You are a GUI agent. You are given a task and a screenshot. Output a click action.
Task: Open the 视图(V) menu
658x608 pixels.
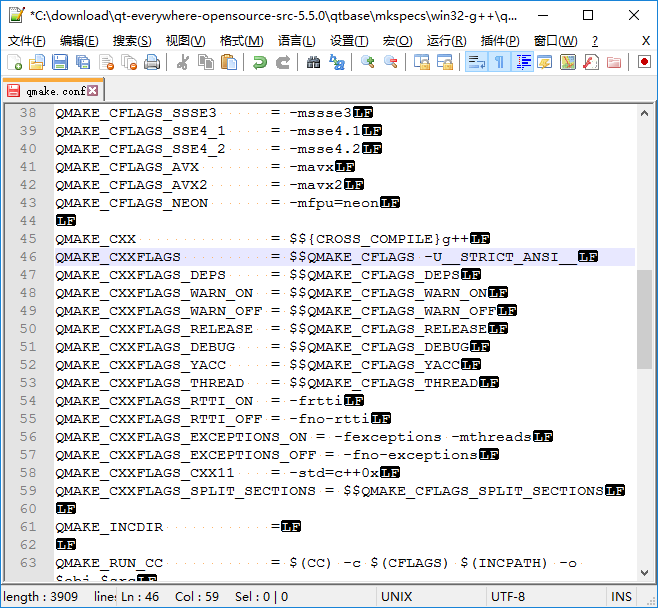click(185, 41)
